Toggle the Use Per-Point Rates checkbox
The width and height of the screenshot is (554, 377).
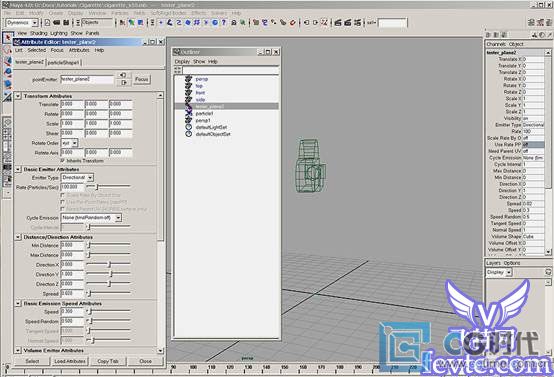click(x=63, y=202)
